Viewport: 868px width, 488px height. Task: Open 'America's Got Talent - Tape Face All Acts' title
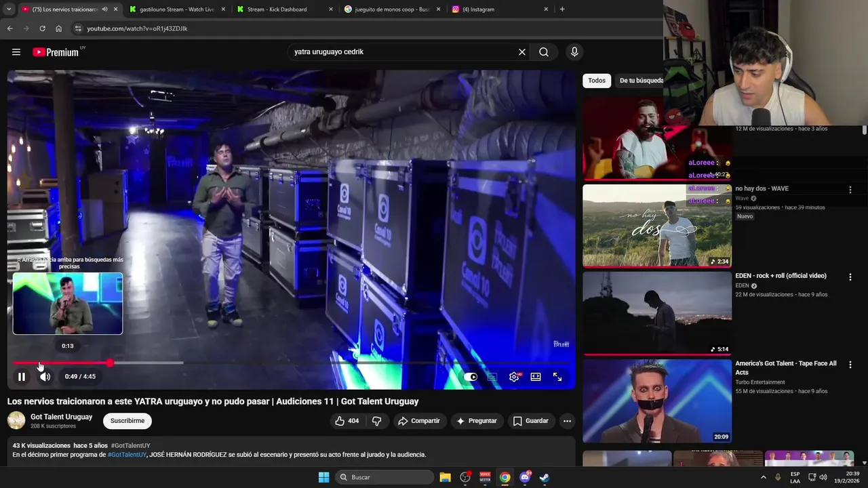tap(786, 368)
